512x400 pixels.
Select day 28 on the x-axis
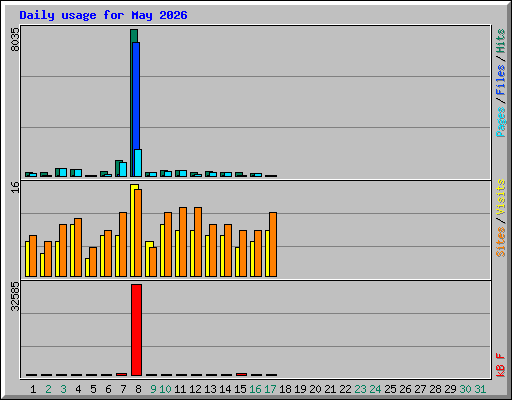click(x=435, y=389)
